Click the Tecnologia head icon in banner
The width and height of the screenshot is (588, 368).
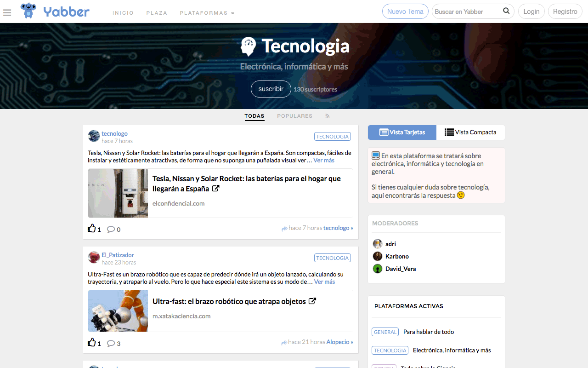pos(248,46)
